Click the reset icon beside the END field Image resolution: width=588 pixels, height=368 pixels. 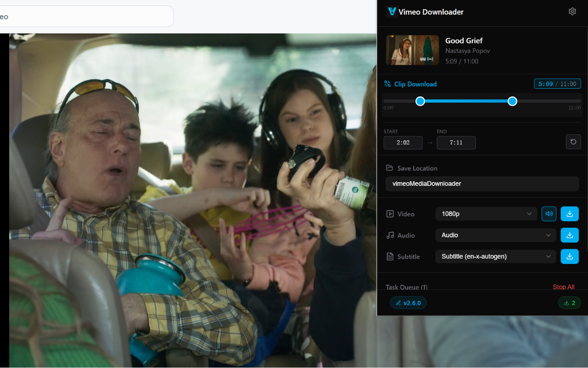coord(573,142)
